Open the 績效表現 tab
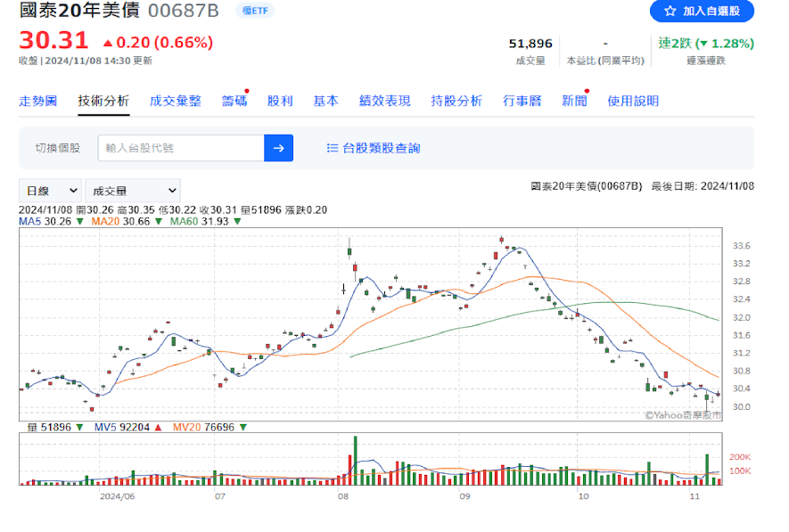Image resolution: width=789 pixels, height=532 pixels. (x=385, y=101)
